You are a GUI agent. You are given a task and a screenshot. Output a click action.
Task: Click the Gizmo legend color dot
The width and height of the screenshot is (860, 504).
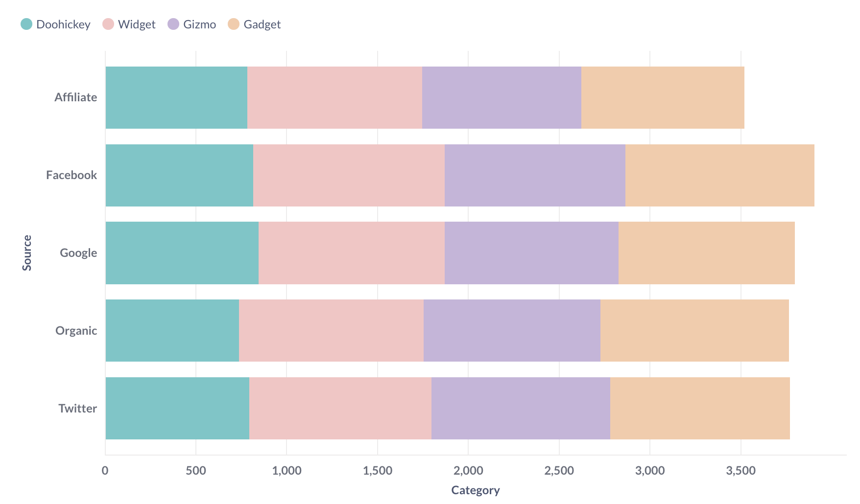pos(173,24)
